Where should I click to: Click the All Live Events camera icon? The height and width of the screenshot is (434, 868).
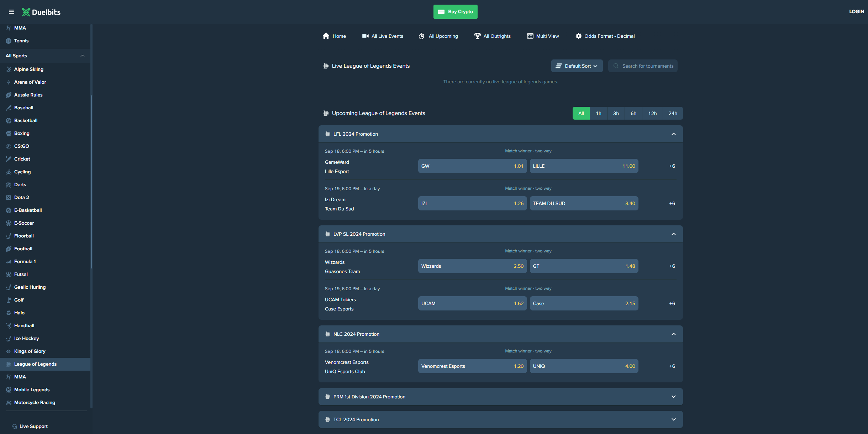pos(365,36)
